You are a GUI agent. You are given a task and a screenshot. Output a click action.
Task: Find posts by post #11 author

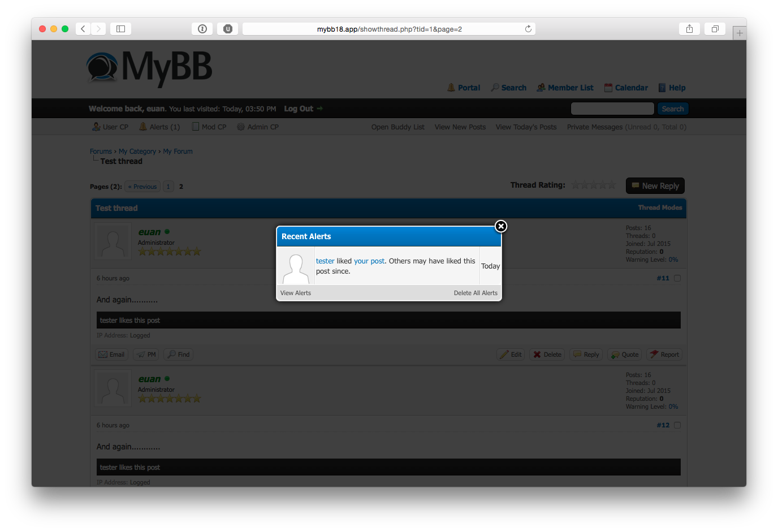pyautogui.click(x=179, y=354)
